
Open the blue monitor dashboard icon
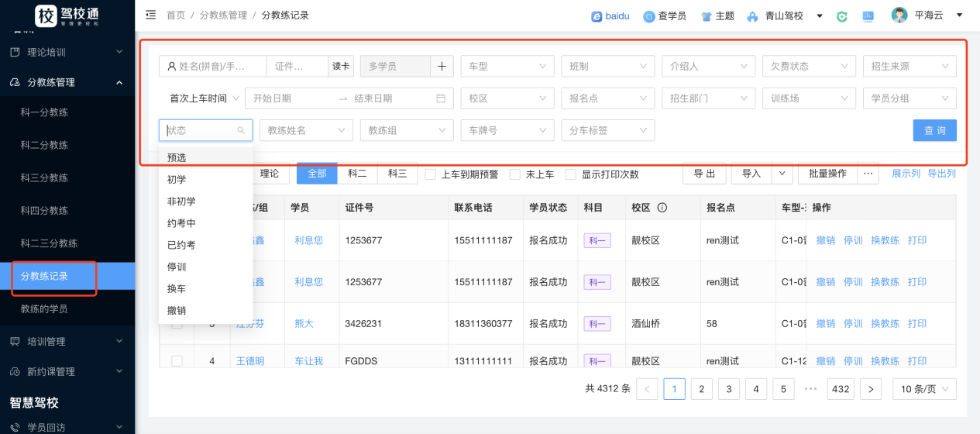[868, 16]
